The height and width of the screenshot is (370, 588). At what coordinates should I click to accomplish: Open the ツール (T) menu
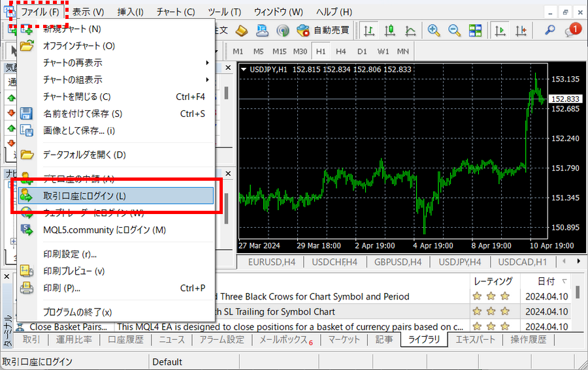225,12
